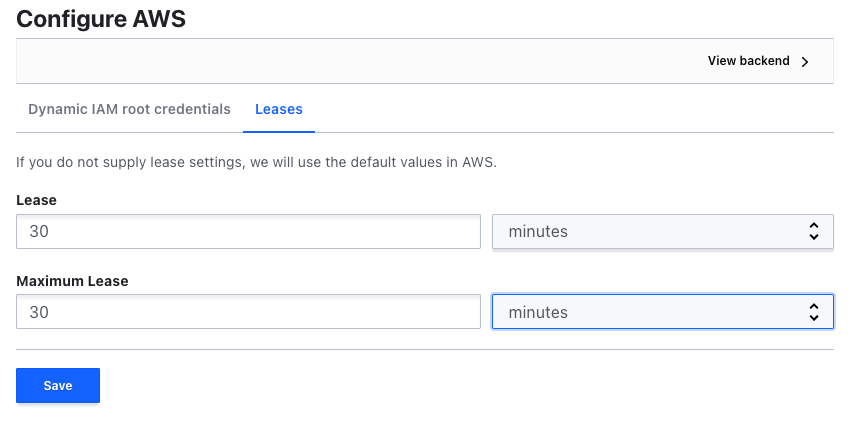Image resolution: width=851 pixels, height=424 pixels.
Task: Click the chevron arrow beside View backend
Action: point(805,61)
